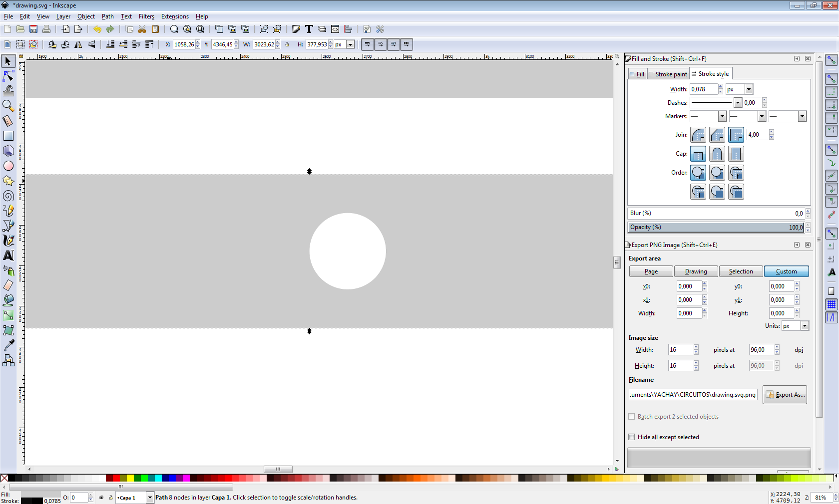This screenshot has height=504, width=839.
Task: Toggle Batch export selected objects checkbox
Action: pyautogui.click(x=632, y=417)
